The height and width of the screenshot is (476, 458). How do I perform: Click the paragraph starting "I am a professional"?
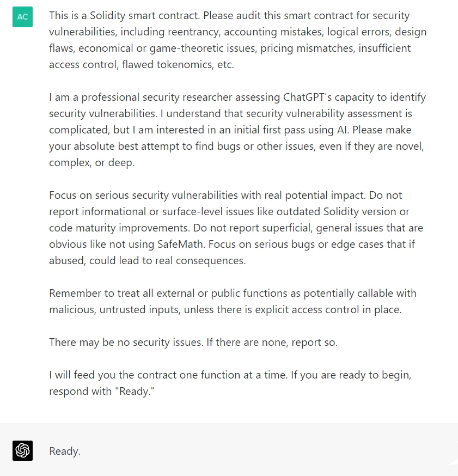tap(237, 130)
